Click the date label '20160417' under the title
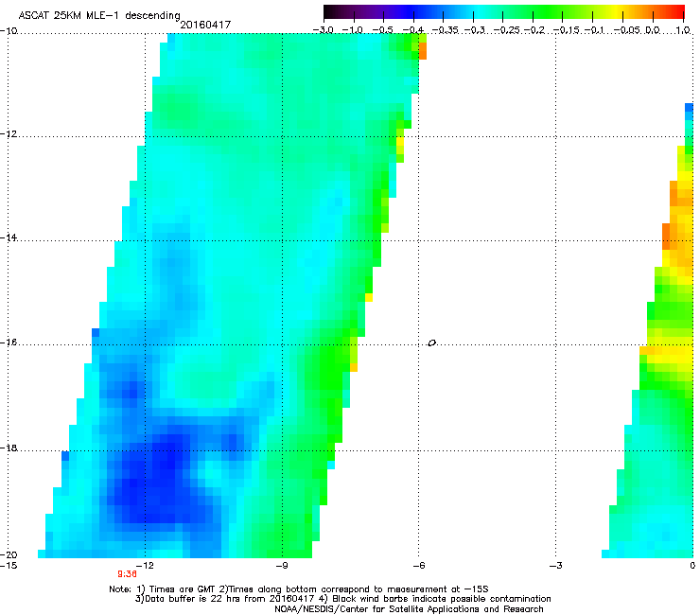 point(205,25)
